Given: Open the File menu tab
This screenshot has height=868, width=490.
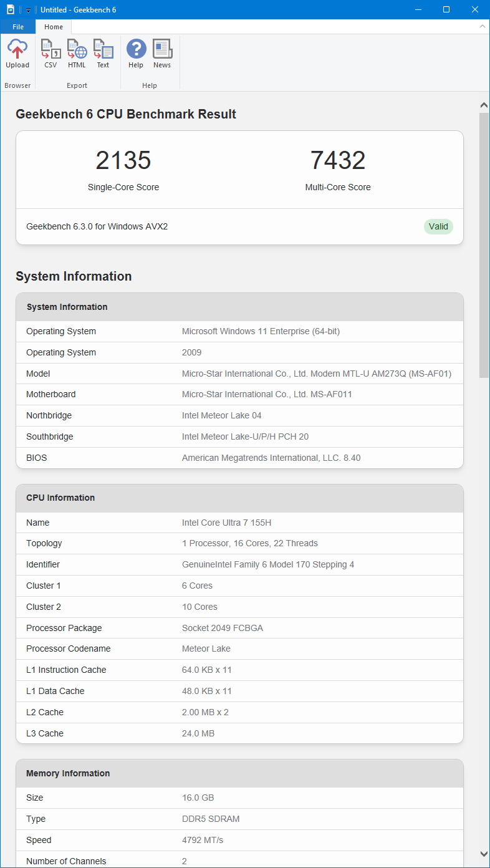Looking at the screenshot, I should [x=18, y=27].
